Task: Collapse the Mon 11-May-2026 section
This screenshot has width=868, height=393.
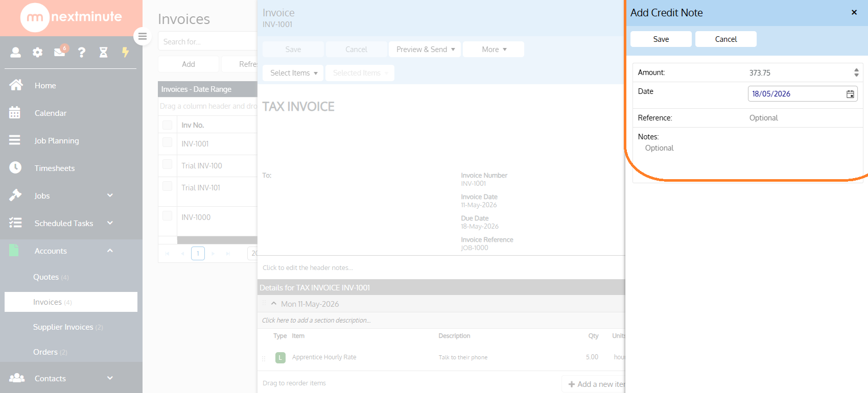Action: pos(274,304)
